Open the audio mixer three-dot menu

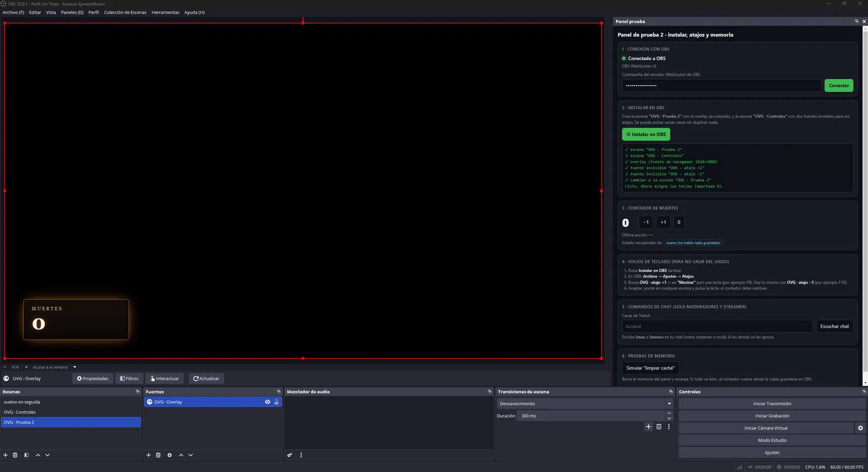(301, 455)
